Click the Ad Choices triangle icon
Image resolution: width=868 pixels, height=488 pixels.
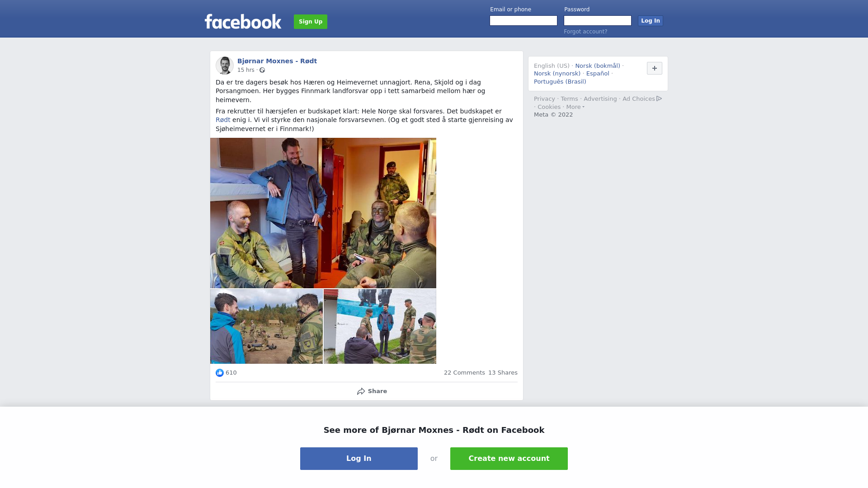coord(659,99)
